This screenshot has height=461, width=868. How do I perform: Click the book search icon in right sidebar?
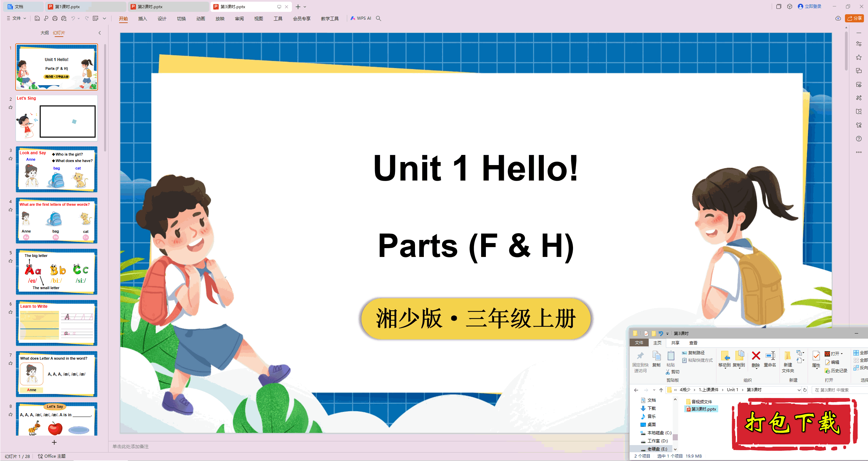point(859,112)
